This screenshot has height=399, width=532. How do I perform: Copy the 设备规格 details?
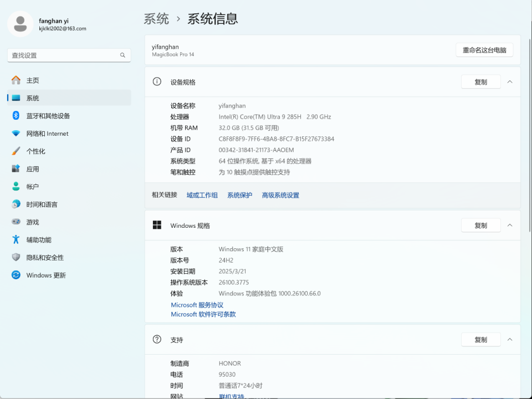[x=481, y=82]
